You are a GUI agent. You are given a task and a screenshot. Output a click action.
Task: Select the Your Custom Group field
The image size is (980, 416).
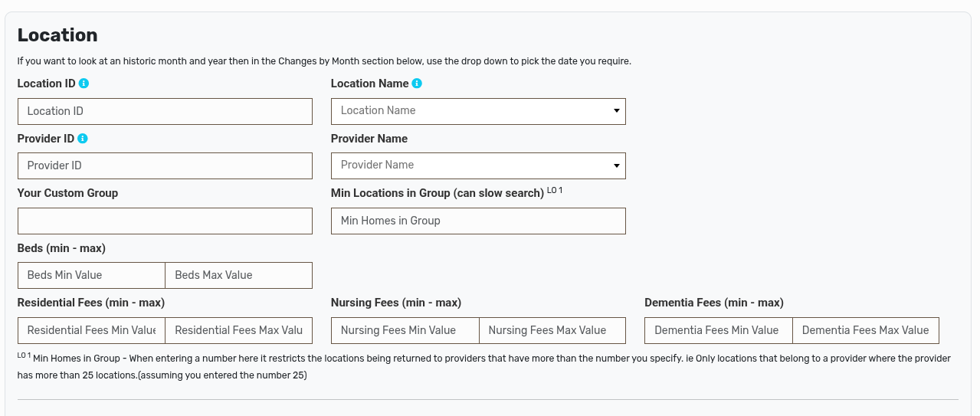click(165, 221)
